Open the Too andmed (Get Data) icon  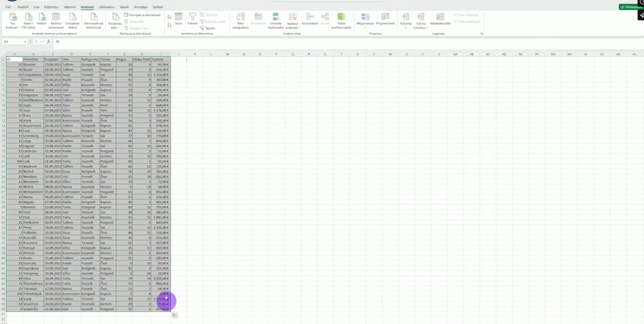point(13,17)
